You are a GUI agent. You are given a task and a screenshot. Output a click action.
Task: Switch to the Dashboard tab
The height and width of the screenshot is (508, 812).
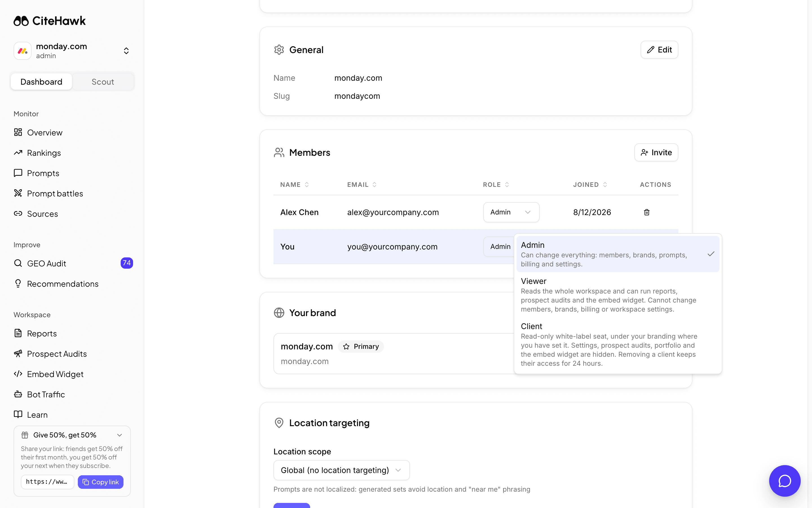pyautogui.click(x=41, y=82)
